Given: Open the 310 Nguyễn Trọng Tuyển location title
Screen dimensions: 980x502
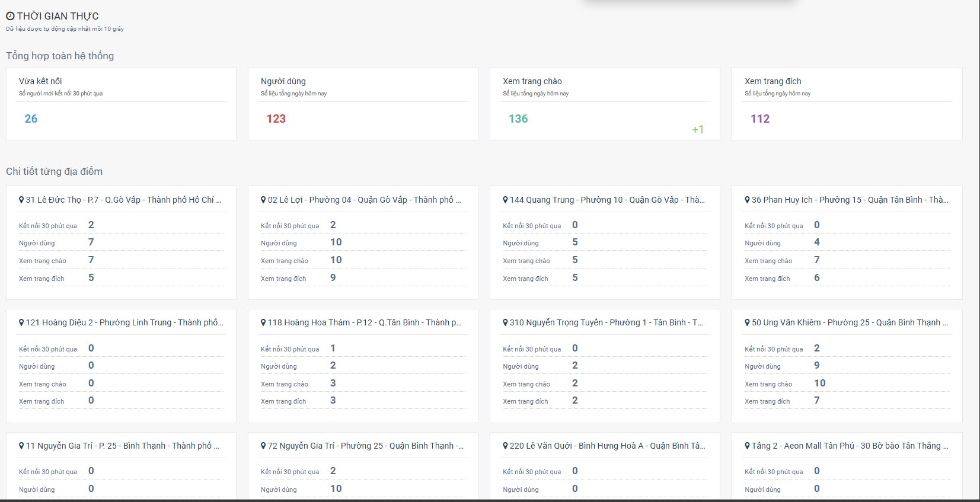Looking at the screenshot, I should (x=606, y=322).
